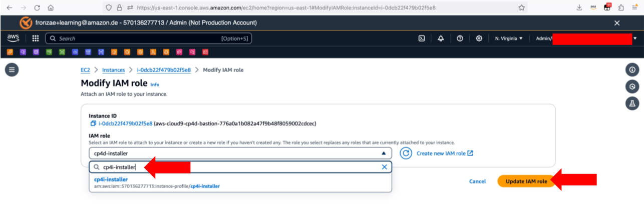Open breadcrumb link i-0dcb22f479b02f5e8

click(164, 70)
